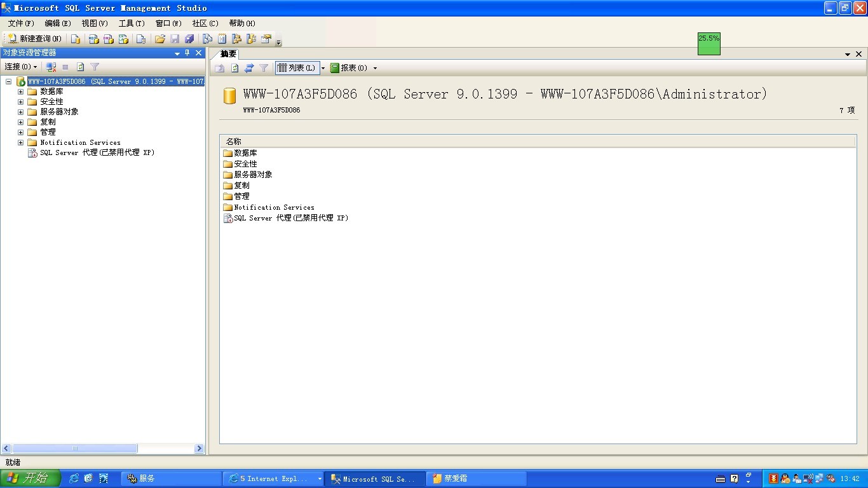Image resolution: width=868 pixels, height=488 pixels.
Task: Click the 名称 column header
Action: click(538, 141)
